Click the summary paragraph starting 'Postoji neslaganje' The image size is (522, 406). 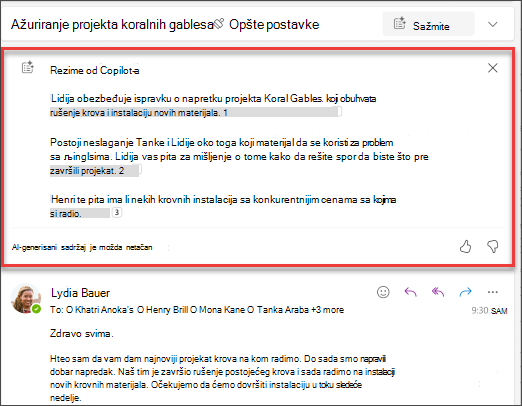tap(239, 157)
